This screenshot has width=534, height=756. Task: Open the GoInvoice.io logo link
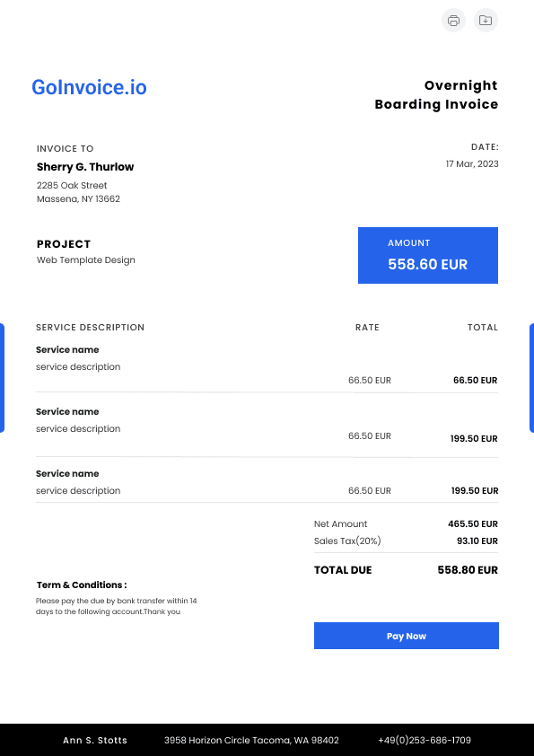tap(89, 87)
